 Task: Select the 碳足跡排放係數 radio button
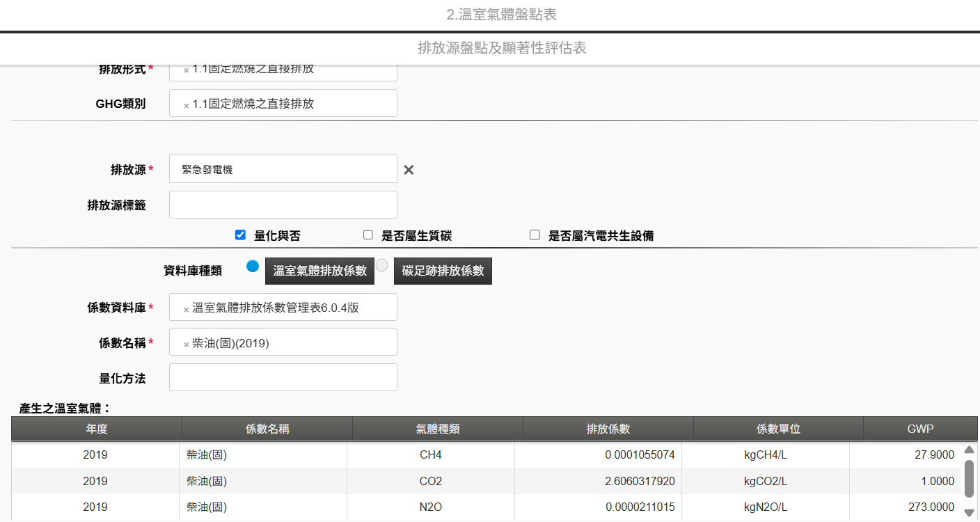381,265
